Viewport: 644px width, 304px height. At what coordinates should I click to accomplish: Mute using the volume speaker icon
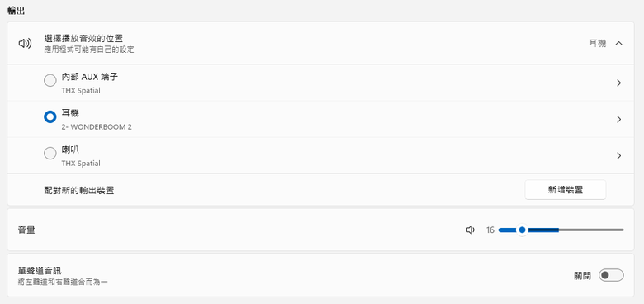tap(471, 230)
